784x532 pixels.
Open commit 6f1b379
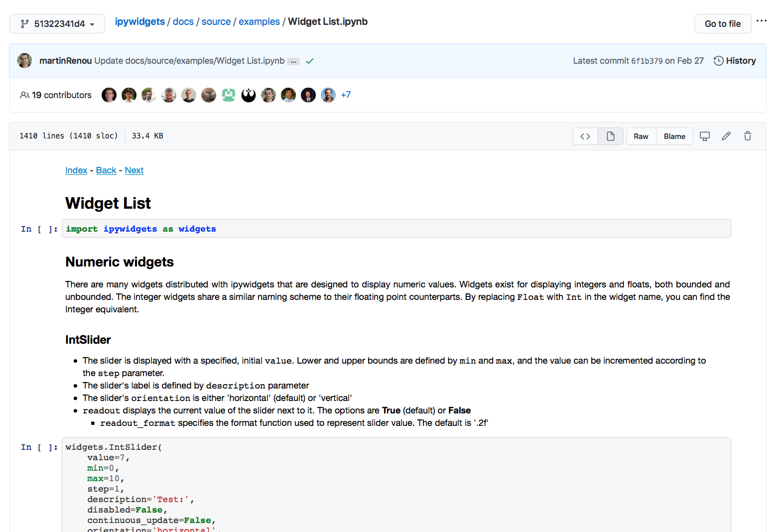(x=647, y=61)
